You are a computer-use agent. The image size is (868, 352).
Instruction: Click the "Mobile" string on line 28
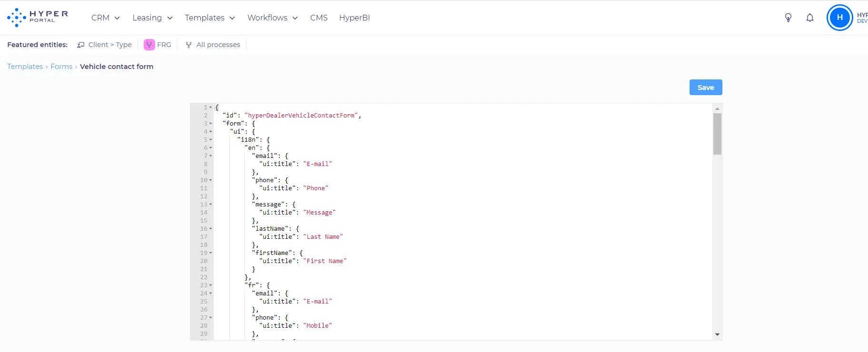pyautogui.click(x=317, y=326)
